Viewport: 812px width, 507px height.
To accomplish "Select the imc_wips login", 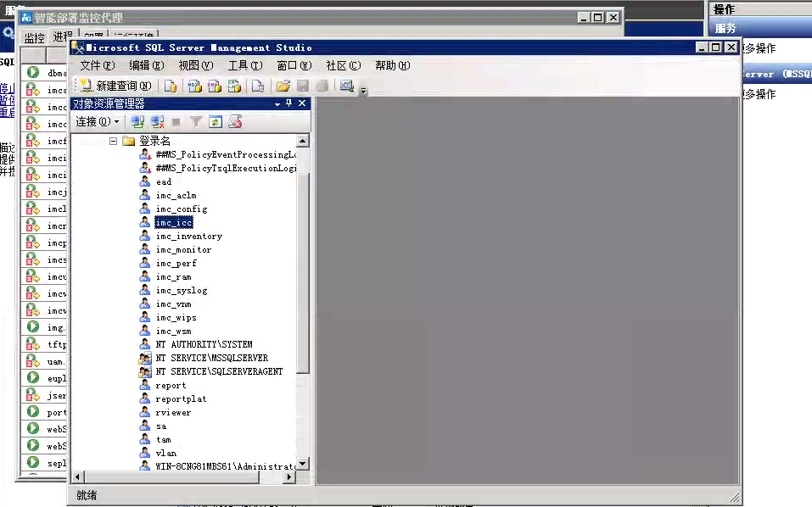I will 176,318.
